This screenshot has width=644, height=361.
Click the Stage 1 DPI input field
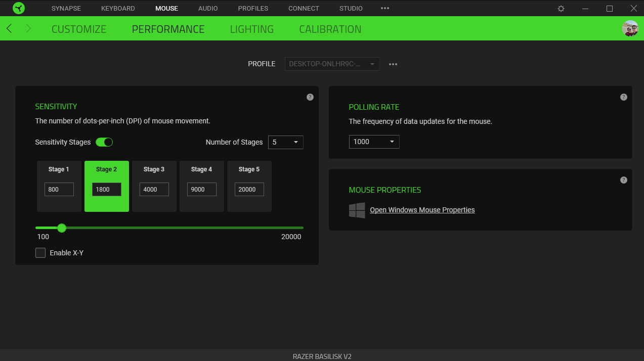point(59,190)
